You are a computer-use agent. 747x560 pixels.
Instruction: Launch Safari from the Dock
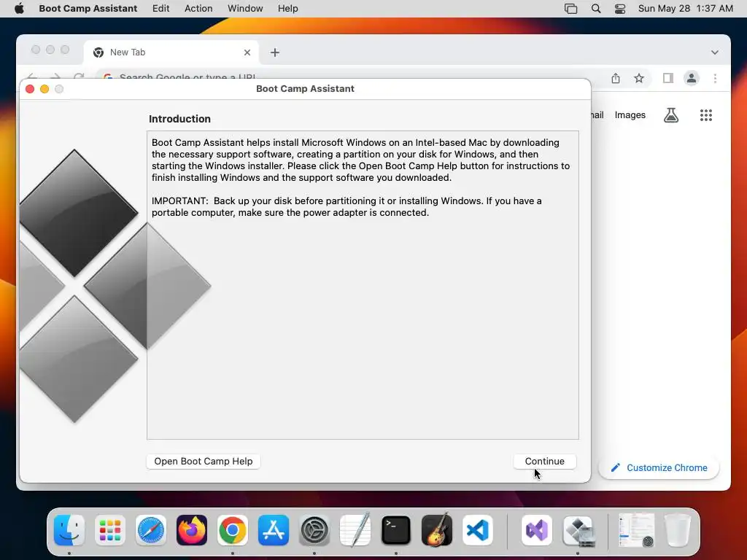coord(151,530)
